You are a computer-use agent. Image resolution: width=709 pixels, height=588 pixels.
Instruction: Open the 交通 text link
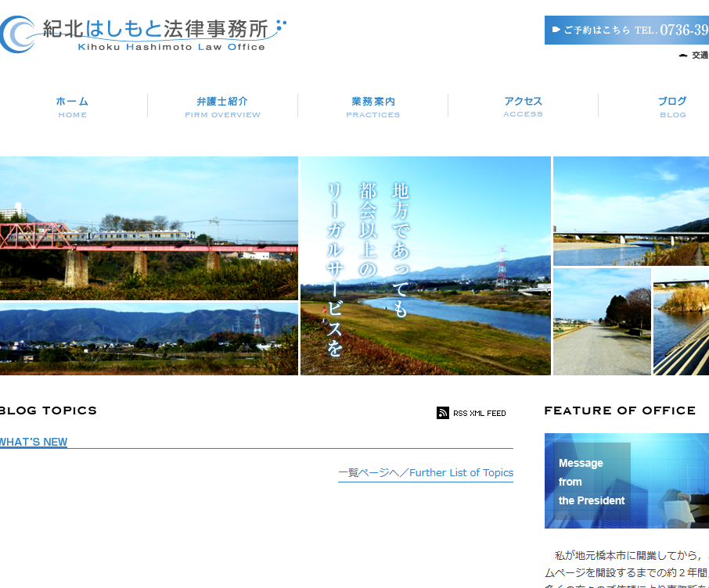pos(700,56)
